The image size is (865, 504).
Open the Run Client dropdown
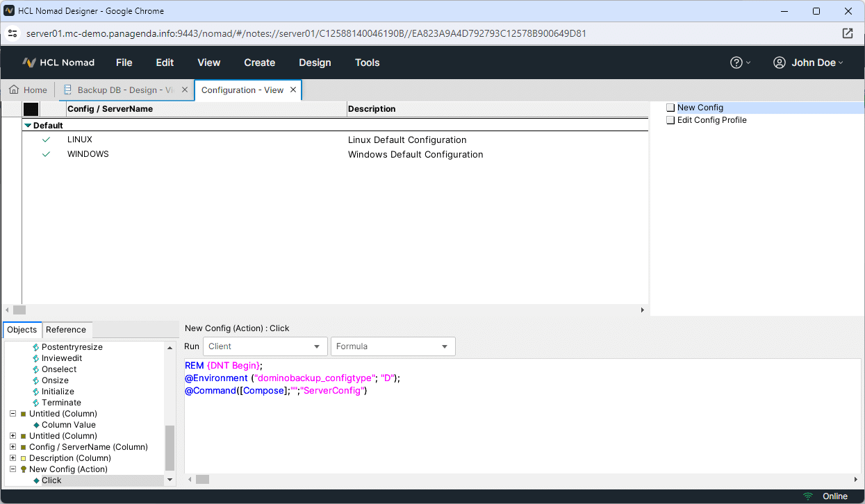click(264, 346)
